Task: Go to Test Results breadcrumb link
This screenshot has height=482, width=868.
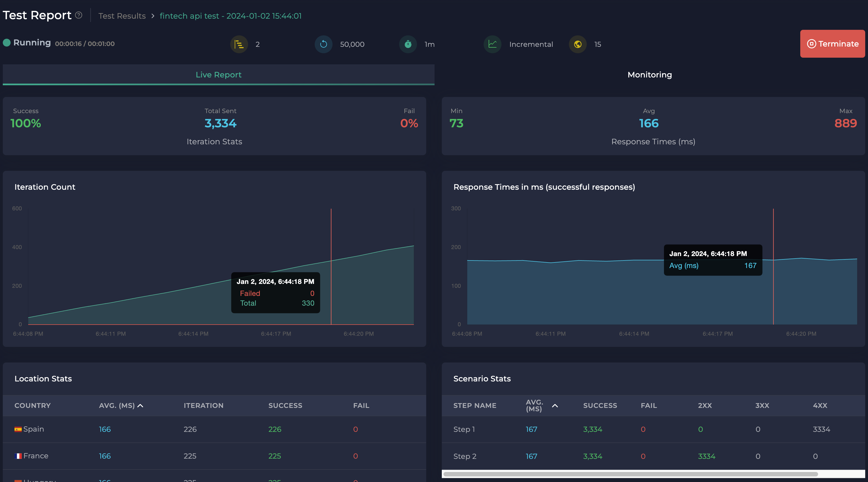Action: coord(122,16)
